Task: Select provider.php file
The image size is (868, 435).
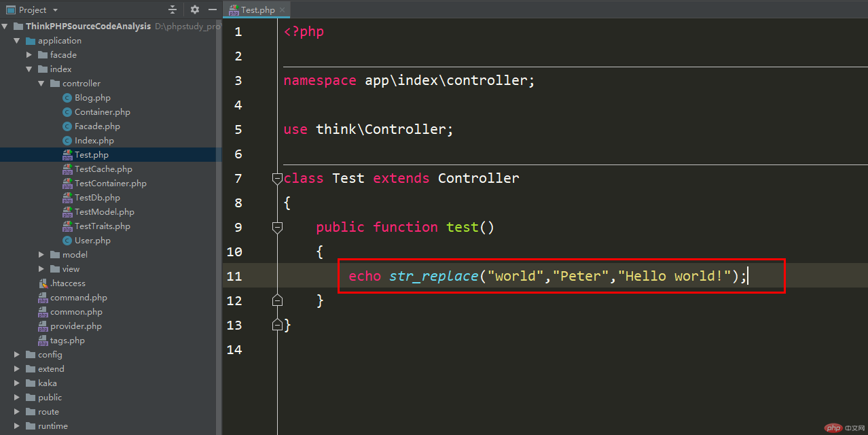Action: click(76, 326)
